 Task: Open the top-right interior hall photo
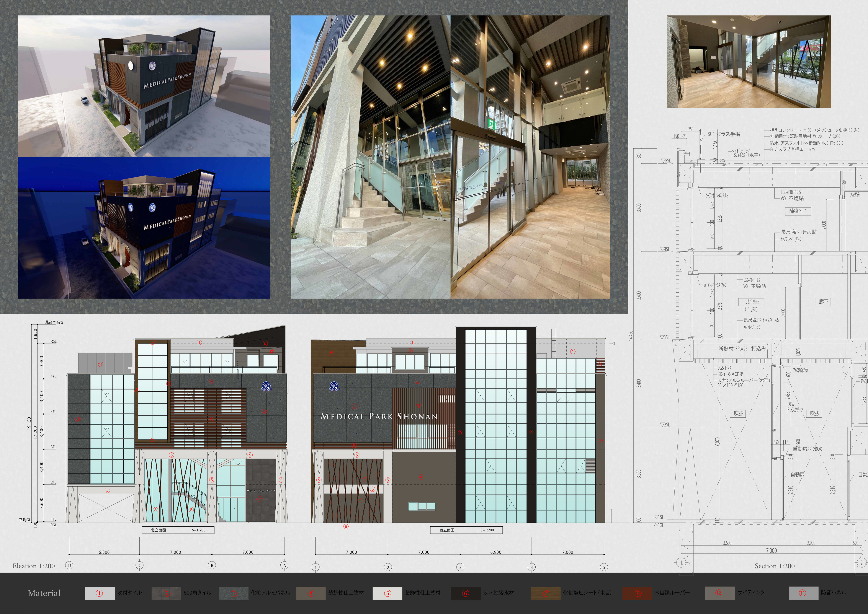coord(749,62)
